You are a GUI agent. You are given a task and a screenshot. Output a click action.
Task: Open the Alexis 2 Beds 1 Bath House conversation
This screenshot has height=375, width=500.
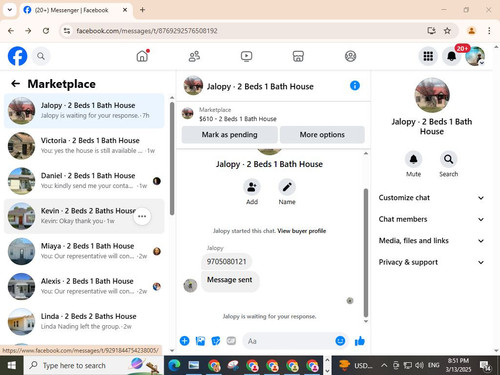click(84, 286)
